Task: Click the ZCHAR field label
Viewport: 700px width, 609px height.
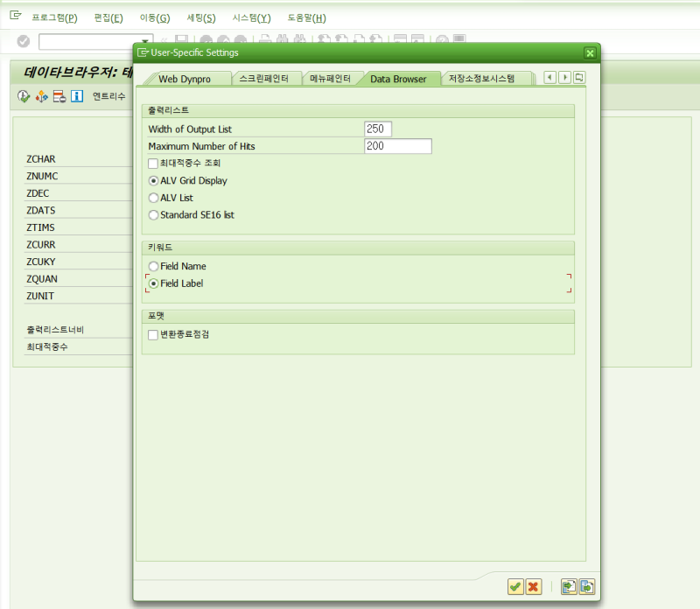Action: point(41,159)
